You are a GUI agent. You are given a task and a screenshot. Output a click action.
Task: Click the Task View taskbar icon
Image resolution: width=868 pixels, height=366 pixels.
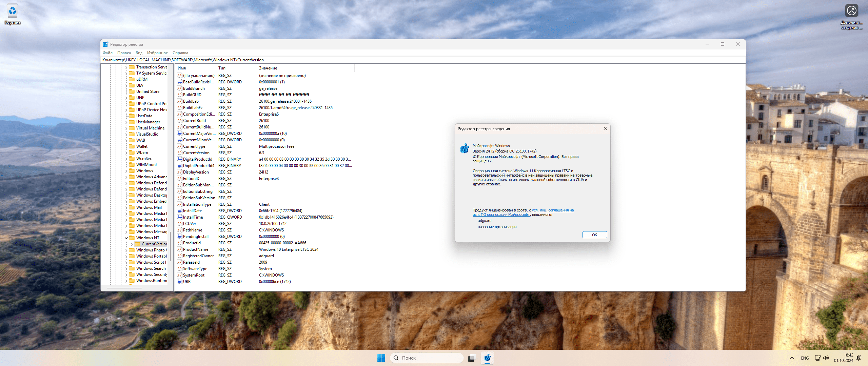tap(472, 358)
